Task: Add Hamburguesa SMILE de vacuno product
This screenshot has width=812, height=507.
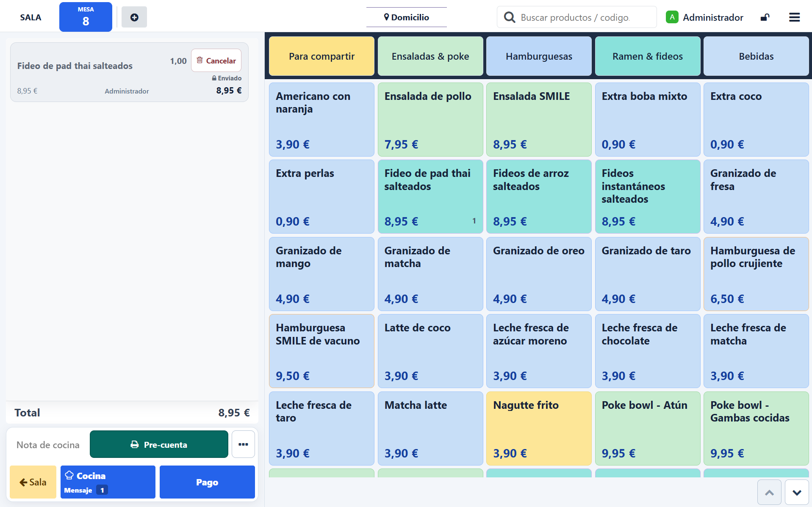Action: pos(321,351)
